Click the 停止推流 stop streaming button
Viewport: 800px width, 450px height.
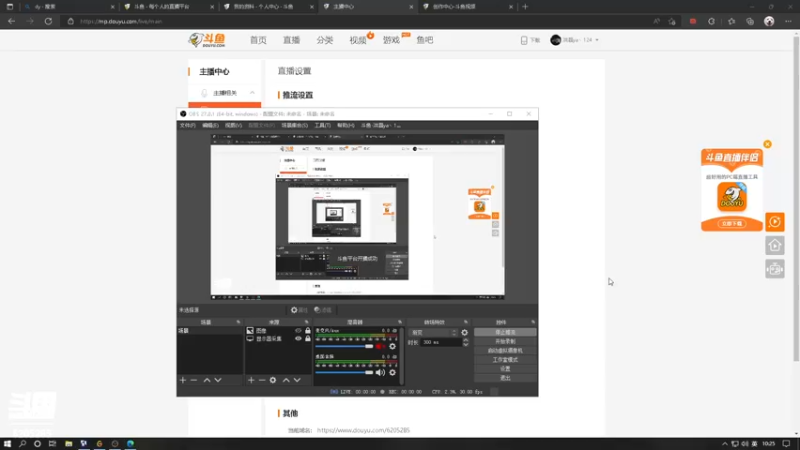505,332
